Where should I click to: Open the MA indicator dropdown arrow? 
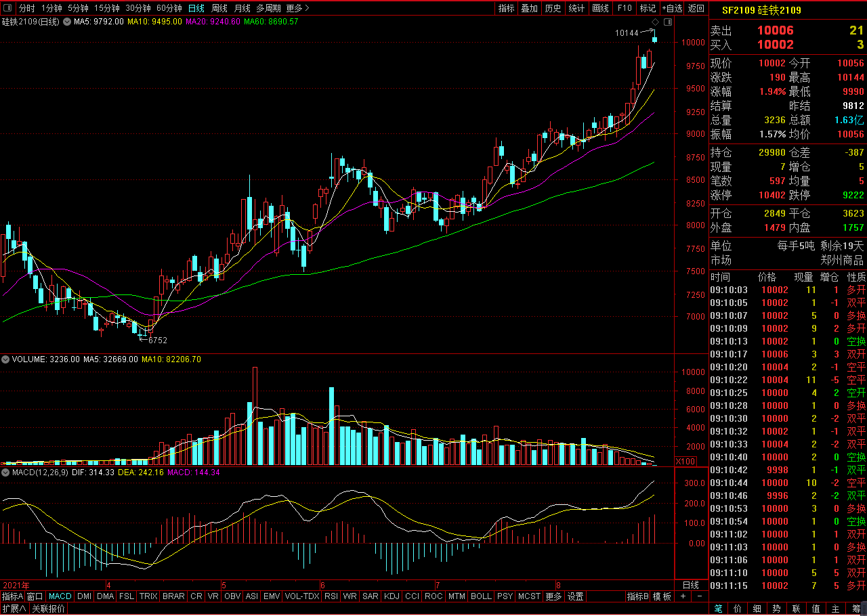(67, 22)
